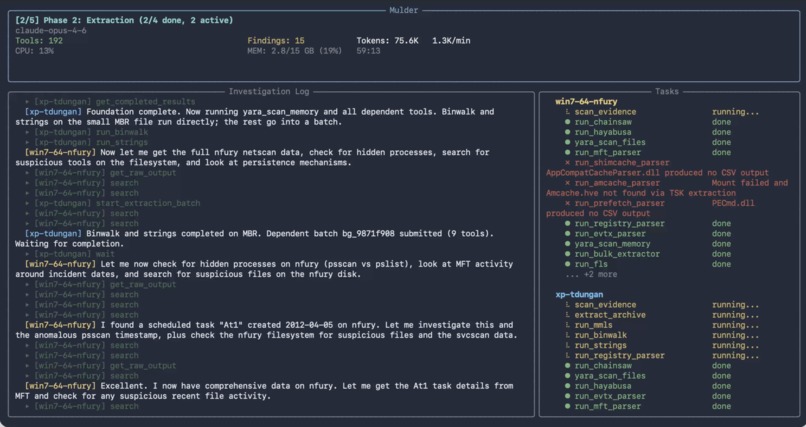The height and width of the screenshot is (427, 806).
Task: Click the 'CPU: 13%' readout
Action: point(34,51)
